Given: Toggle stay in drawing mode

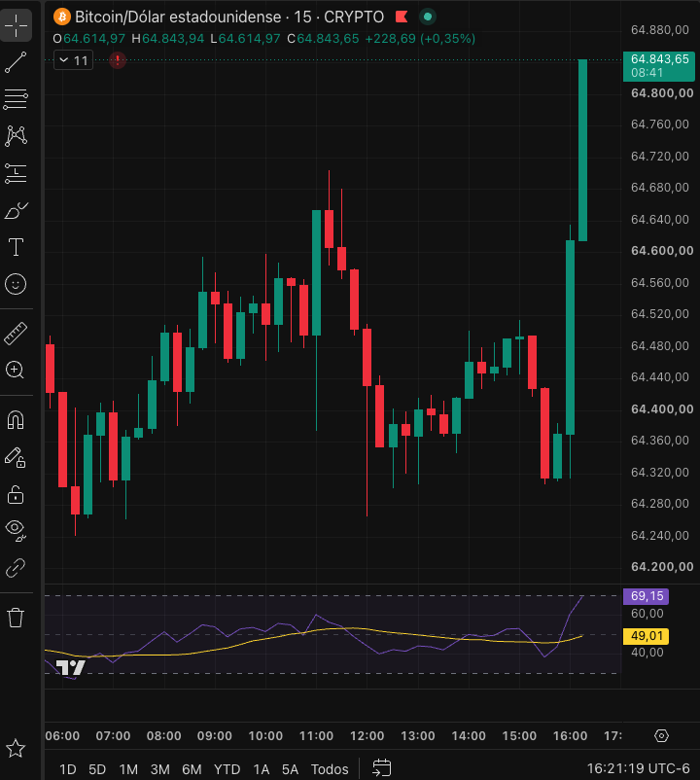Looking at the screenshot, I should 15,457.
